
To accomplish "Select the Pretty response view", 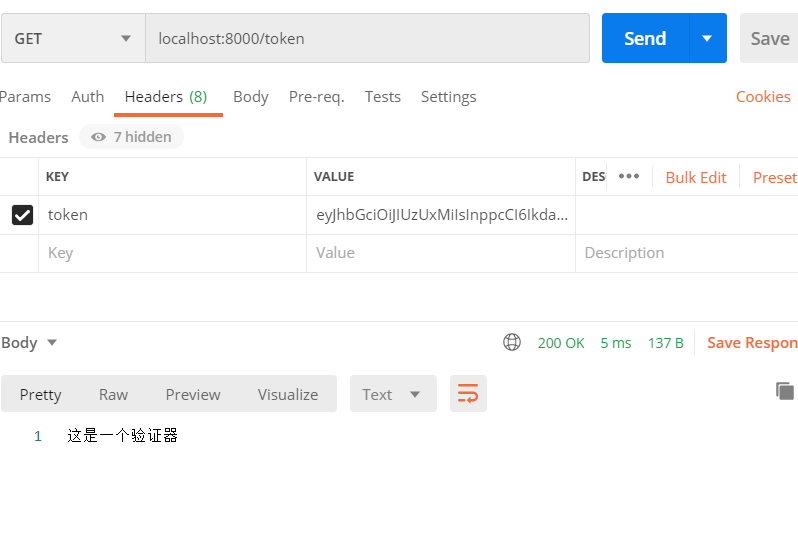I will pyautogui.click(x=41, y=394).
